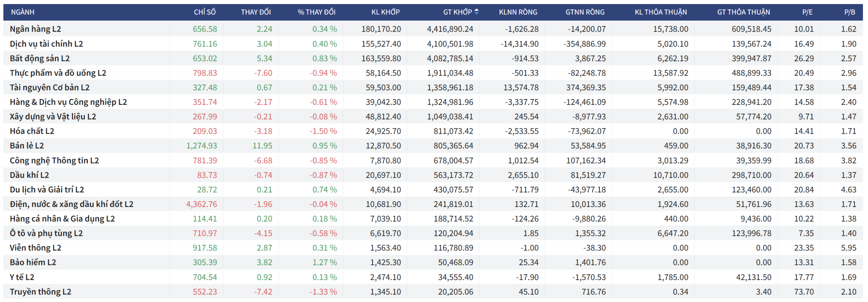Viewport: 868px width, 302px height.
Task: Click the % THAY ĐỔI column header
Action: click(316, 12)
